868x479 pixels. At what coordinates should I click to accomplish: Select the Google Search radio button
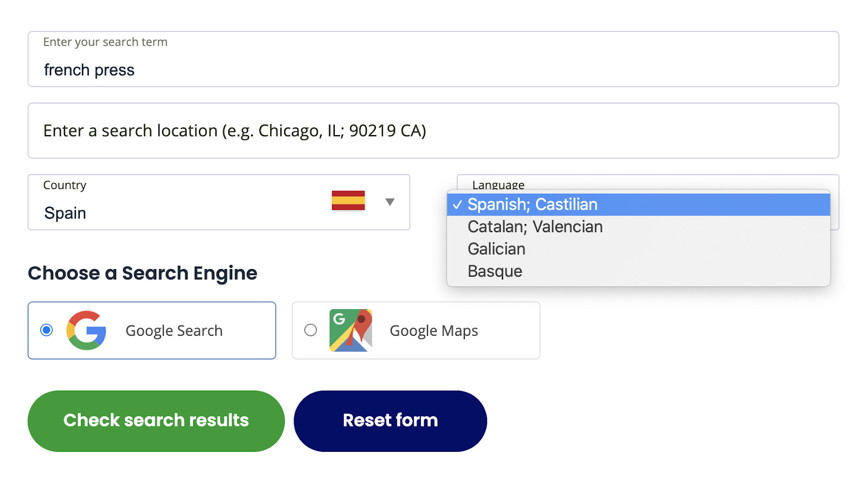(x=47, y=330)
